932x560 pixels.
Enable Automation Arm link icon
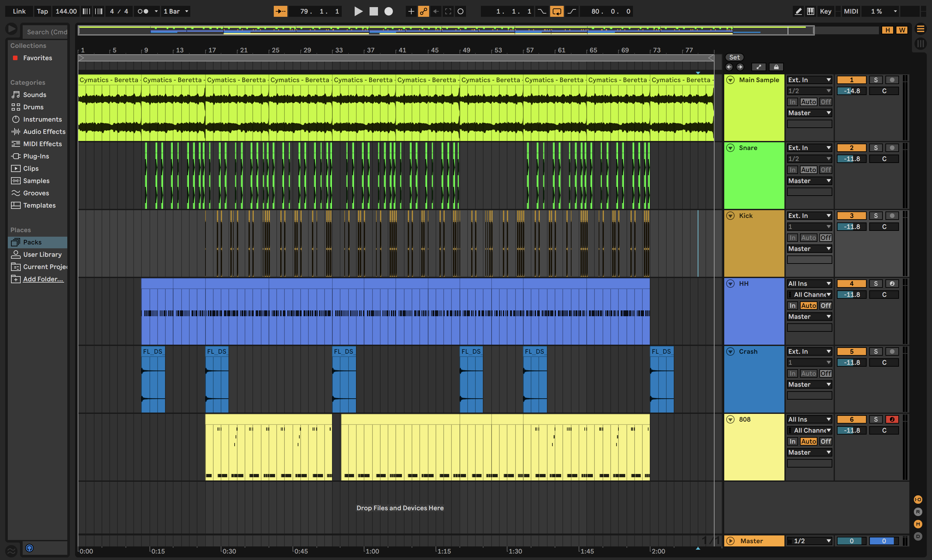(423, 11)
